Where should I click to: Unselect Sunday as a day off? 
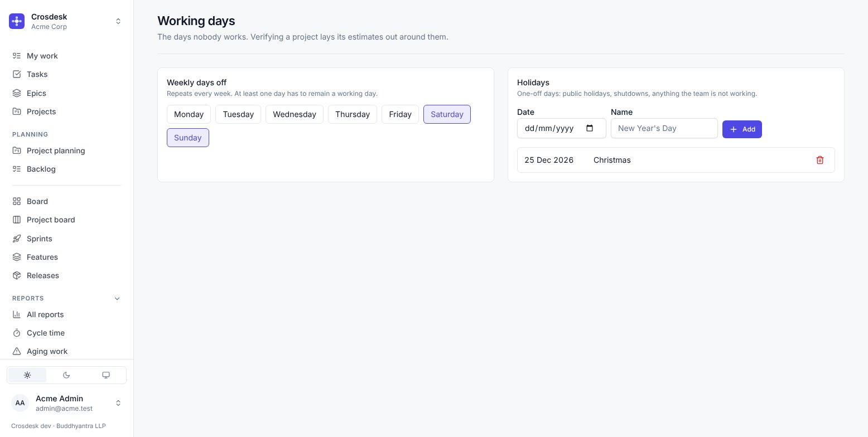tap(188, 138)
